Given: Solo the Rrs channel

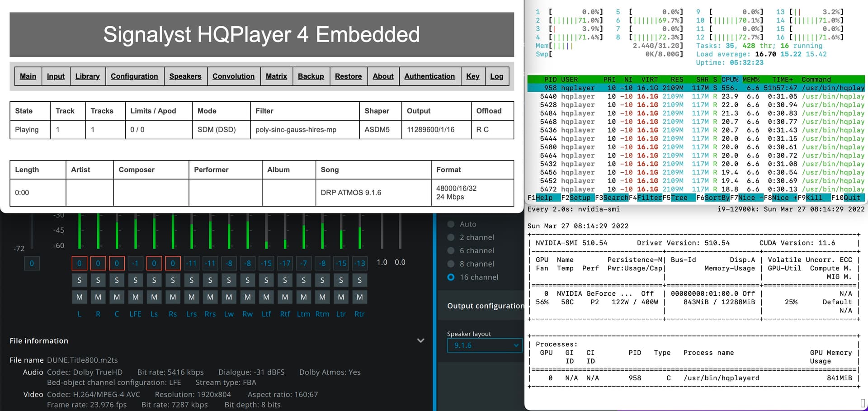Looking at the screenshot, I should 210,280.
